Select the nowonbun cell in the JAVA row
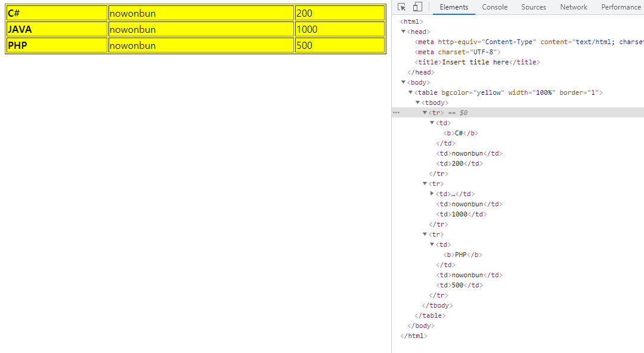 coord(201,29)
